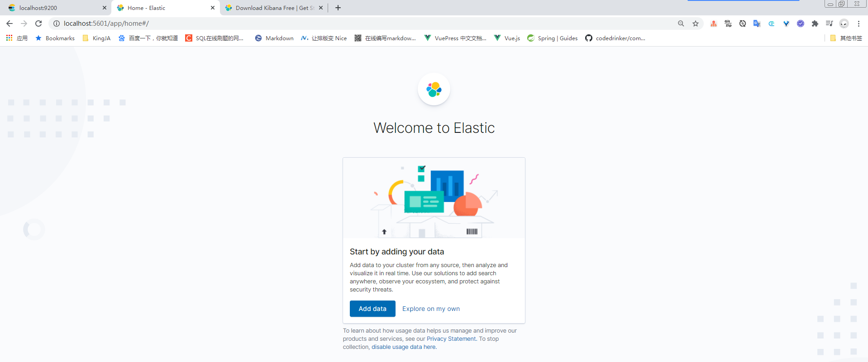The width and height of the screenshot is (868, 362).
Task: Click the circular refresh-arrows extension icon
Action: tap(742, 24)
